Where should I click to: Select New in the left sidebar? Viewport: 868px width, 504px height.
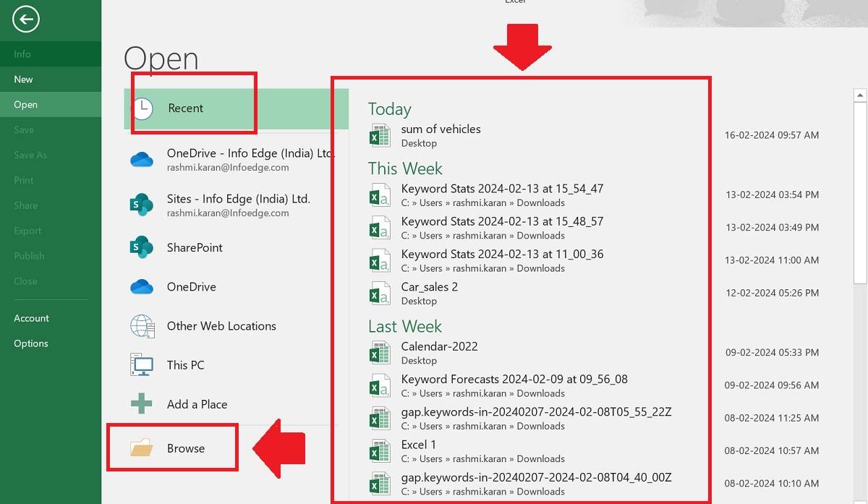24,80
